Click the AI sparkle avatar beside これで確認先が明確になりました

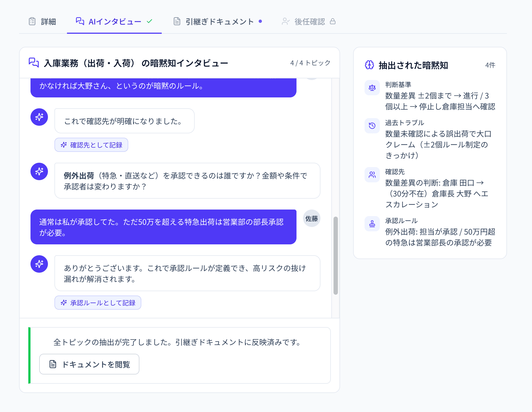(x=39, y=117)
